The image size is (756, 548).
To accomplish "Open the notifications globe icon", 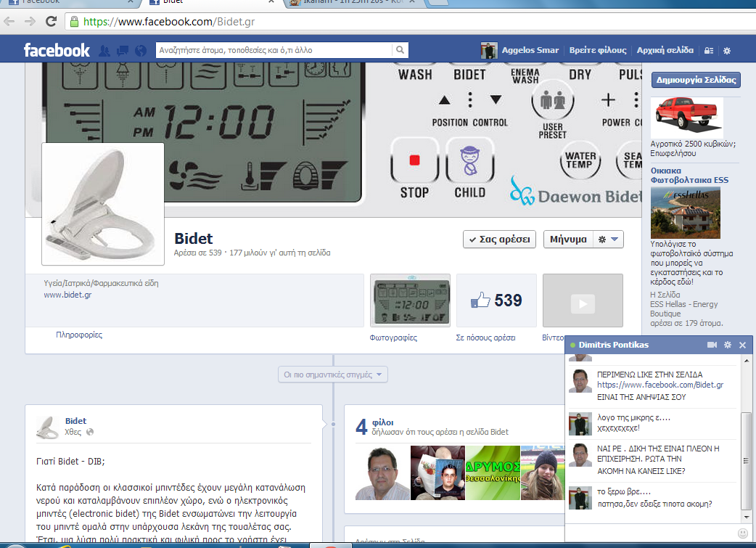I will (x=140, y=51).
